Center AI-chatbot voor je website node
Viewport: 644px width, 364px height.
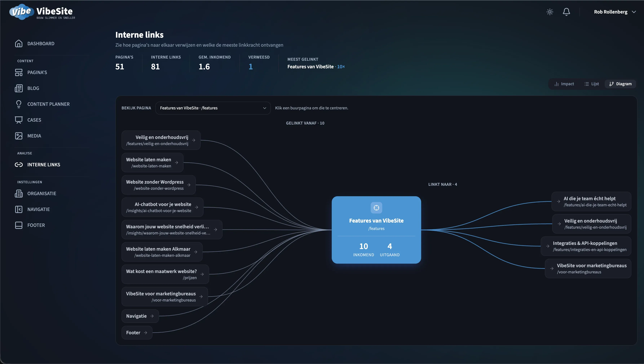pos(162,207)
